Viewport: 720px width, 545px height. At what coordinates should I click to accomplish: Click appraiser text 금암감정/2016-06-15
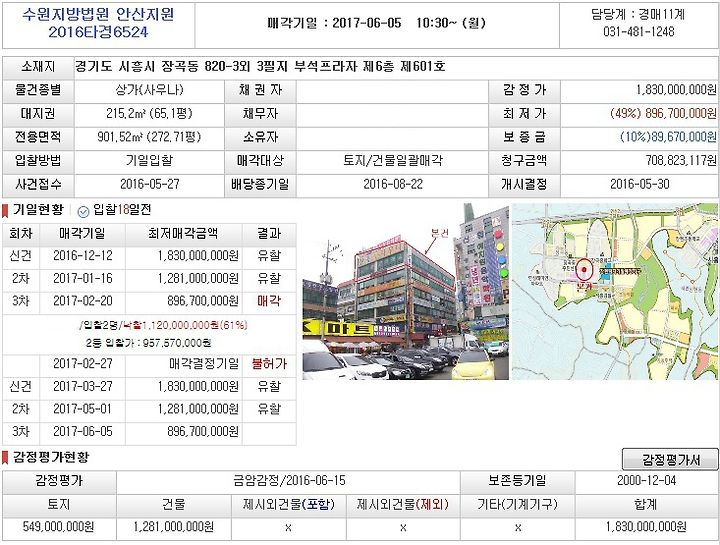[x=289, y=481]
